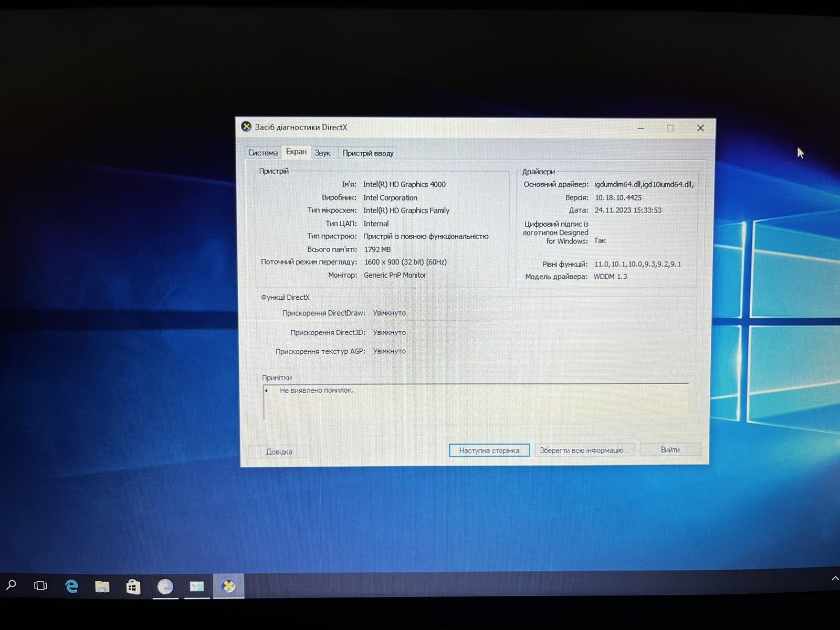Click the round gray taskbar app icon
This screenshot has height=630, width=840.
click(x=165, y=586)
